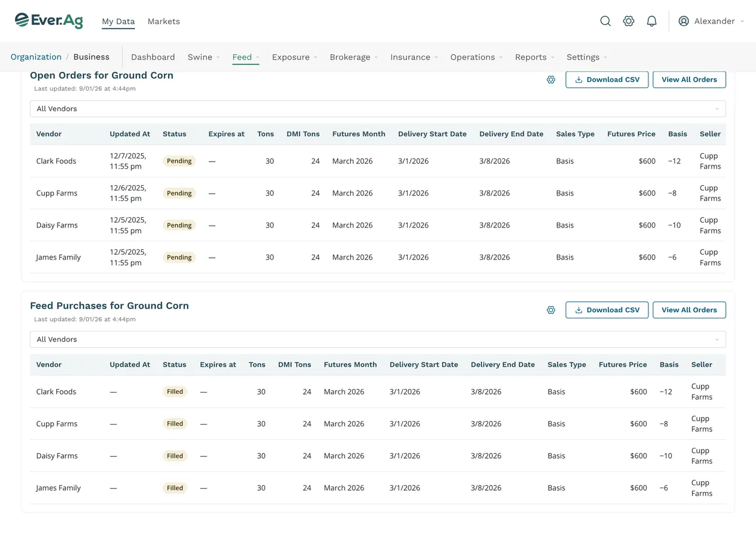
Task: Expand the Insurance menu
Action: (414, 57)
